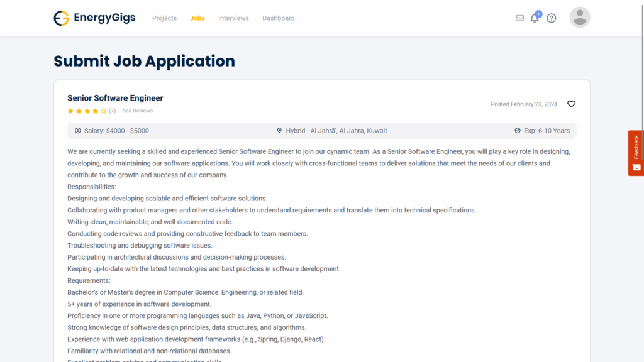The width and height of the screenshot is (644, 362).
Task: Open the See Reviews link
Action: point(138,111)
